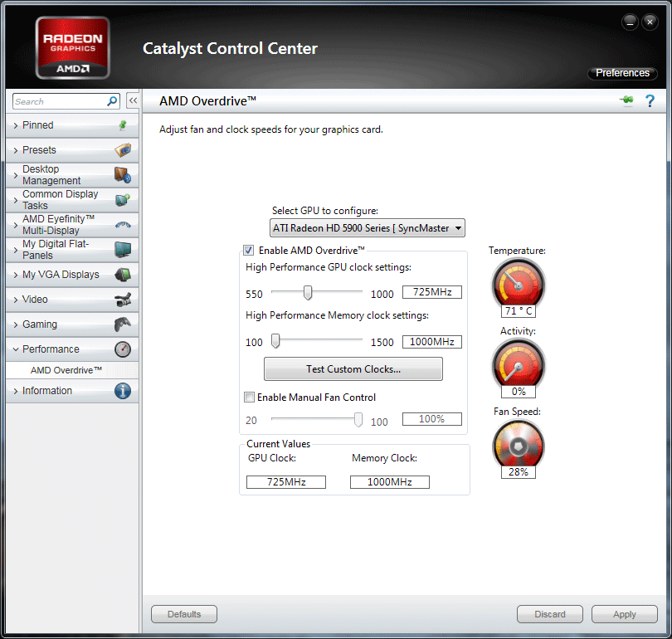672x639 pixels.
Task: Click the Desktop Management icon
Action: coord(123,175)
